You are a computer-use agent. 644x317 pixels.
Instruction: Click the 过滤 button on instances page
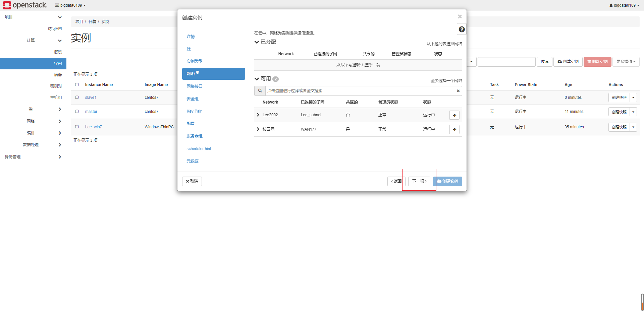tap(544, 62)
